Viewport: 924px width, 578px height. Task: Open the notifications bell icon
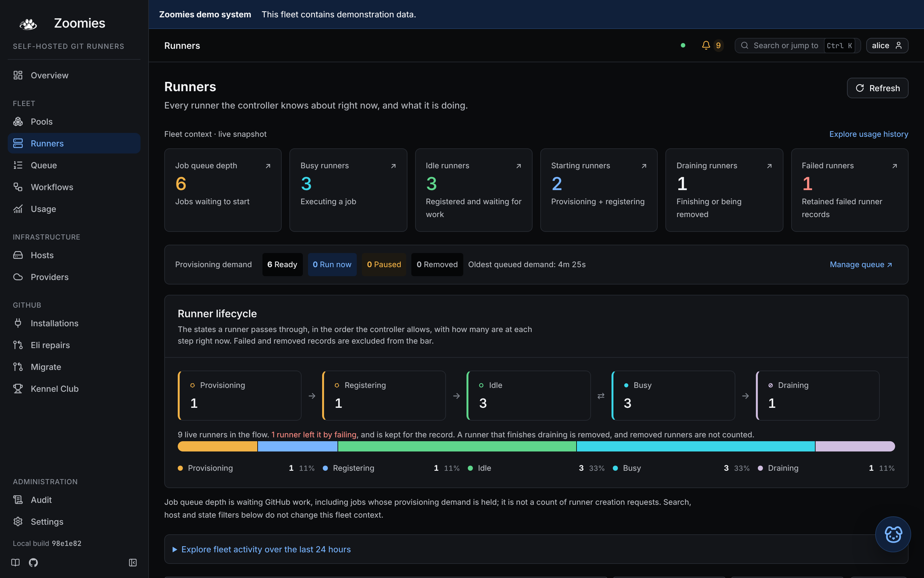click(706, 46)
